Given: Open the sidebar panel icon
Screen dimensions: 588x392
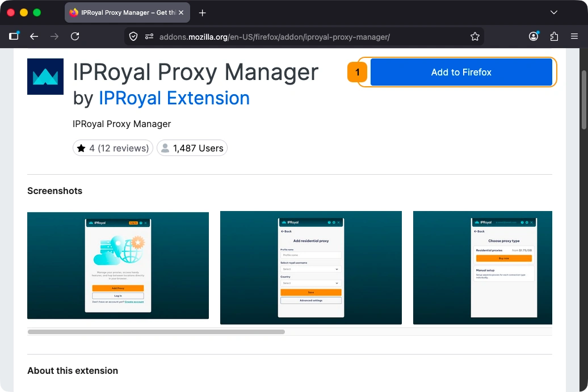Looking at the screenshot, I should (14, 36).
